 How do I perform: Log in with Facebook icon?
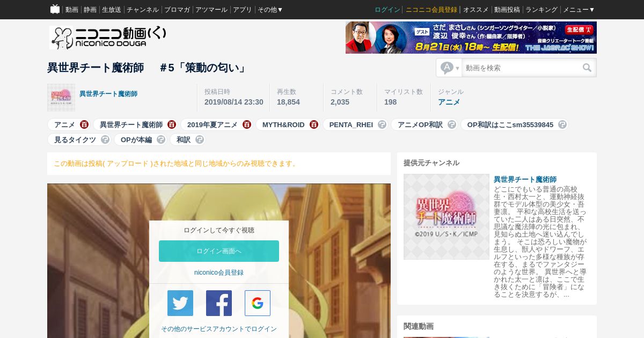click(219, 303)
